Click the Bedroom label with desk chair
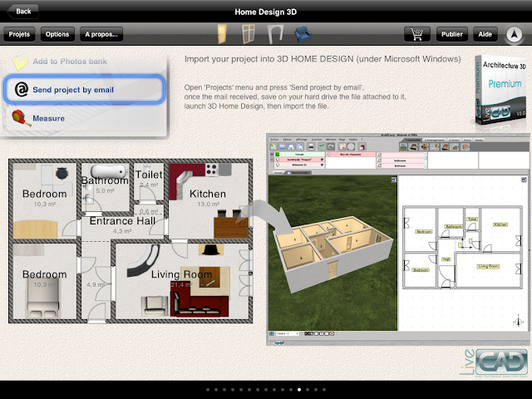Viewport: 532px width, 399px height. [x=44, y=194]
